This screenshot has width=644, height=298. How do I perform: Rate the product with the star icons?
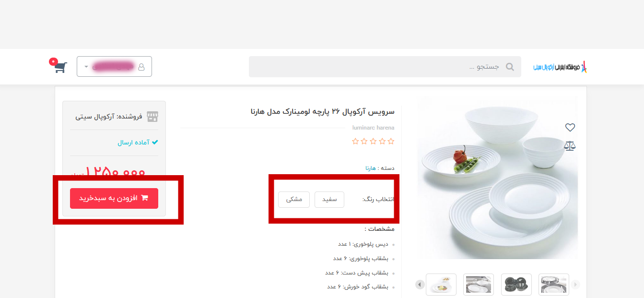tap(373, 141)
